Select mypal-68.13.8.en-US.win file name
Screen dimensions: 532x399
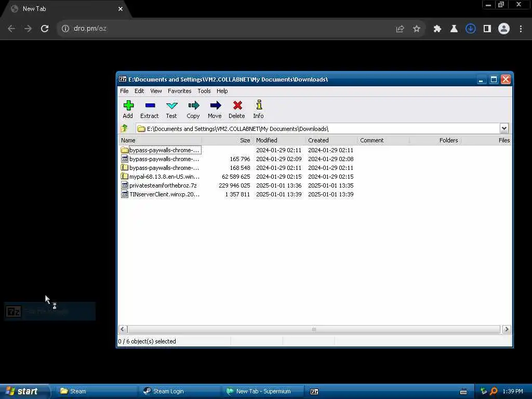(x=164, y=177)
